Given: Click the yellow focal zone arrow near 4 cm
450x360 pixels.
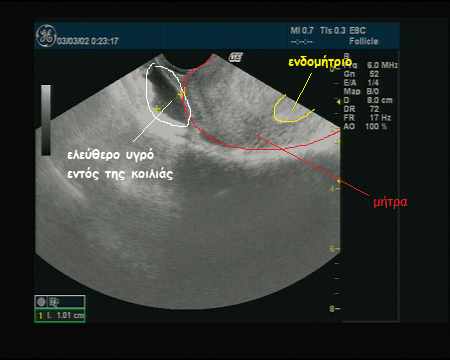Looking at the screenshot, I should 338,181.
